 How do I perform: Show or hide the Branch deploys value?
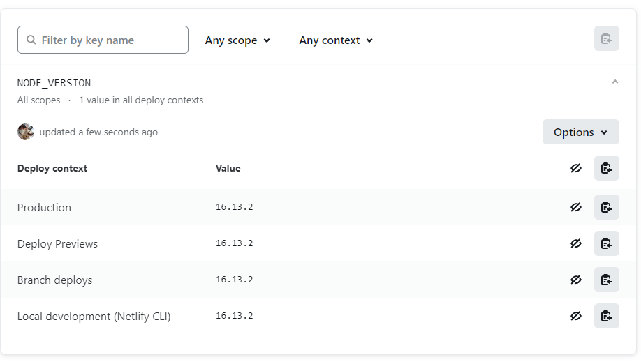pos(575,280)
